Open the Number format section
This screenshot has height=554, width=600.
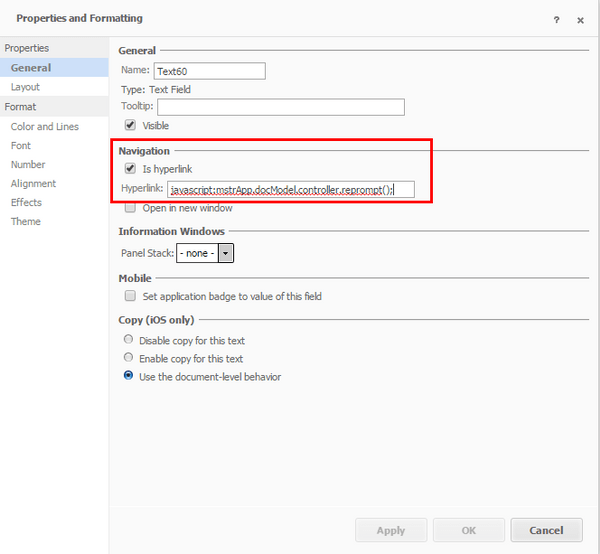[28, 165]
